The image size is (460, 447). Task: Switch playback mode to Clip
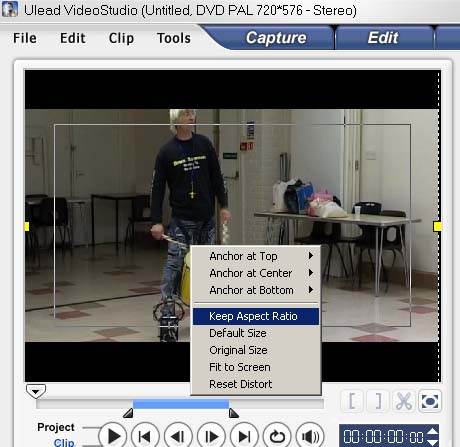point(64,442)
